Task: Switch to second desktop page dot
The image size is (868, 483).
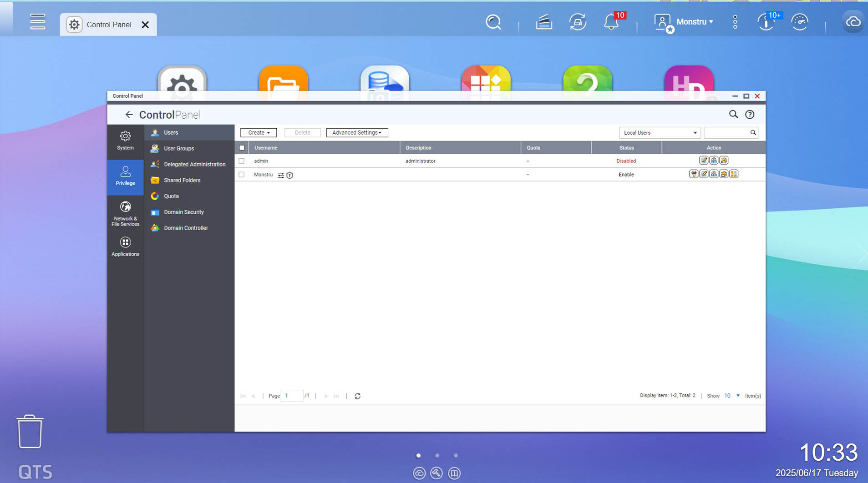Action: point(437,455)
